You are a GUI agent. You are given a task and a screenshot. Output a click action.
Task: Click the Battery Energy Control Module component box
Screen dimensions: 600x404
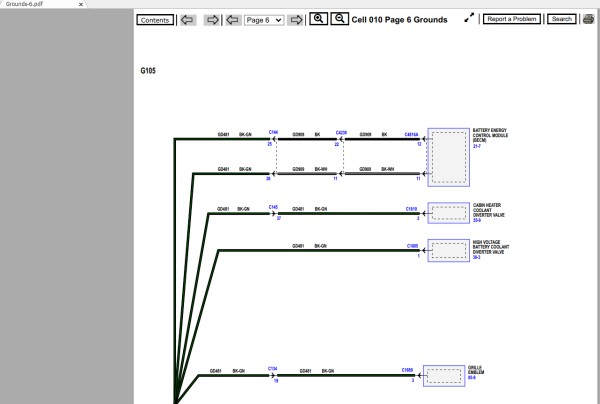448,157
